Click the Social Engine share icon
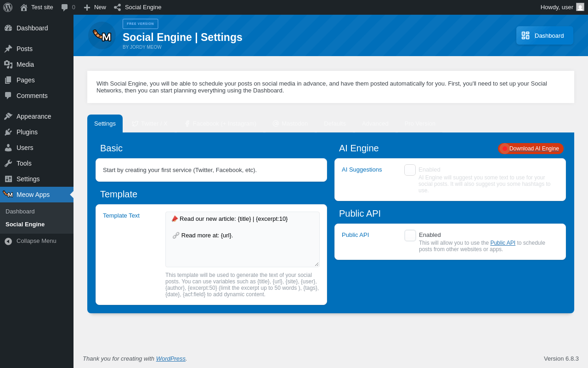 coord(118,7)
